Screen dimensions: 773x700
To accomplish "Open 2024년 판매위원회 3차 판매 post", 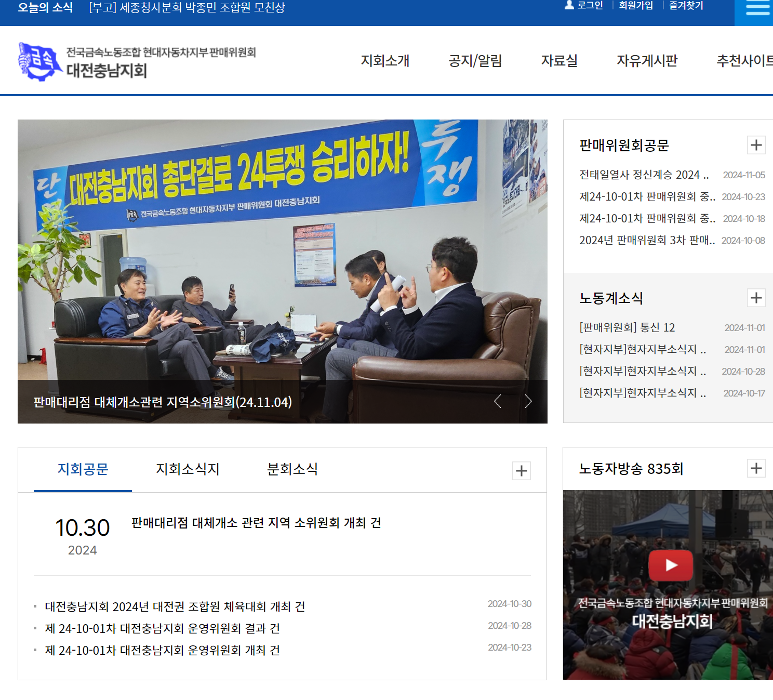I will (647, 241).
